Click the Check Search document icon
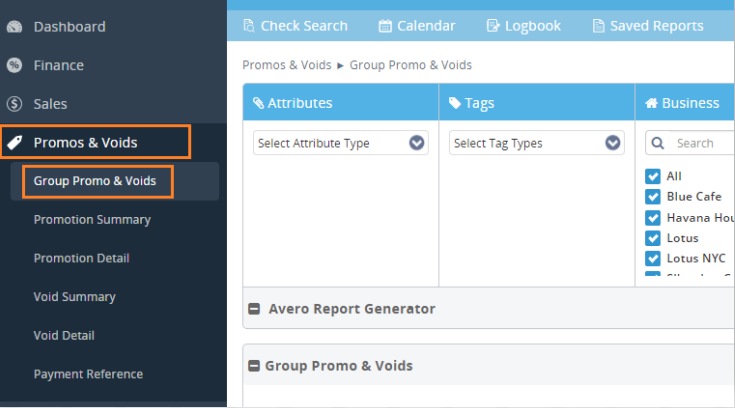Viewport: 735px width, 408px height. (x=248, y=26)
